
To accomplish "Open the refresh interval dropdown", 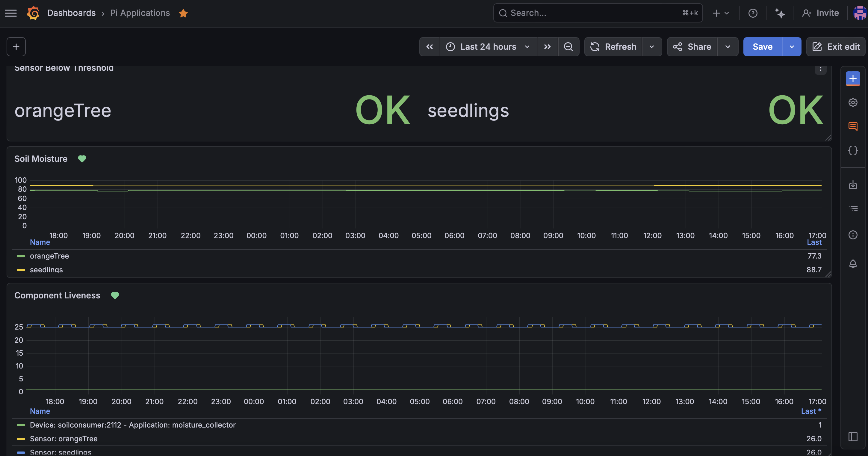I will (x=652, y=47).
